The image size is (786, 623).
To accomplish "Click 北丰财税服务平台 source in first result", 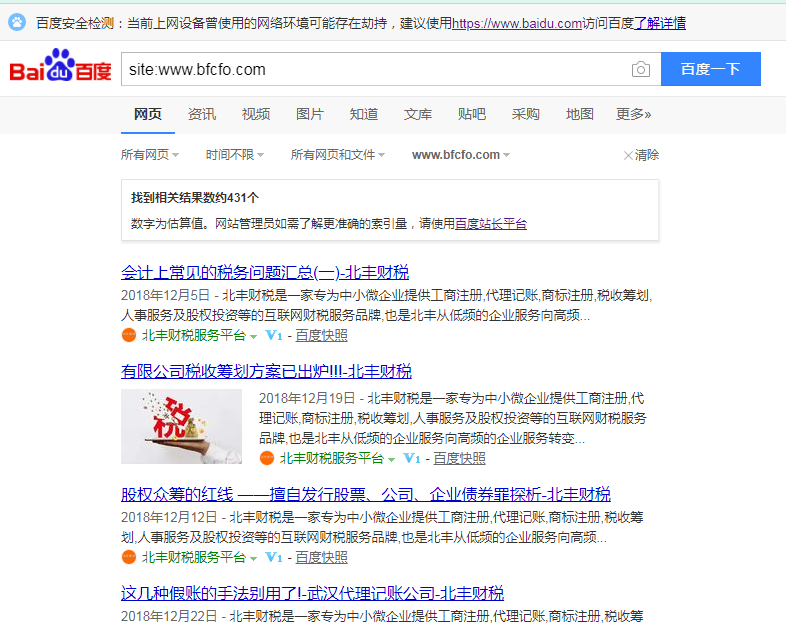I will tap(193, 335).
